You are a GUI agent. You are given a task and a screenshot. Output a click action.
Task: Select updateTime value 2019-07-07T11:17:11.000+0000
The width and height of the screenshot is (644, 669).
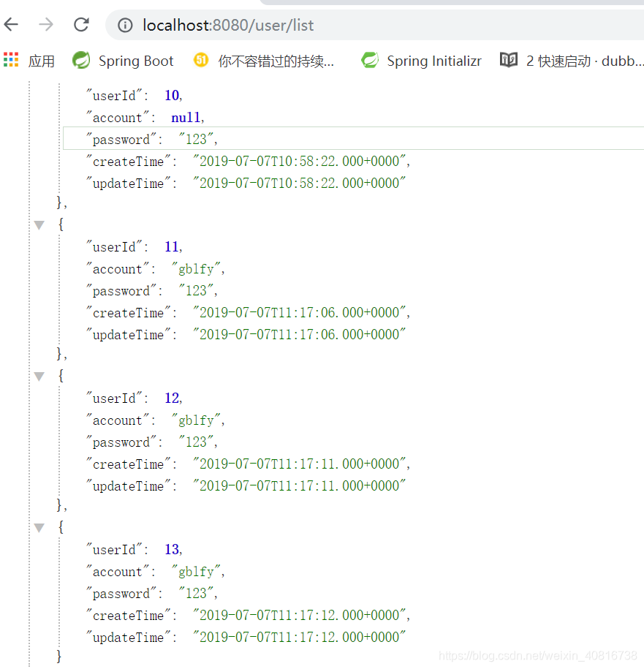299,486
